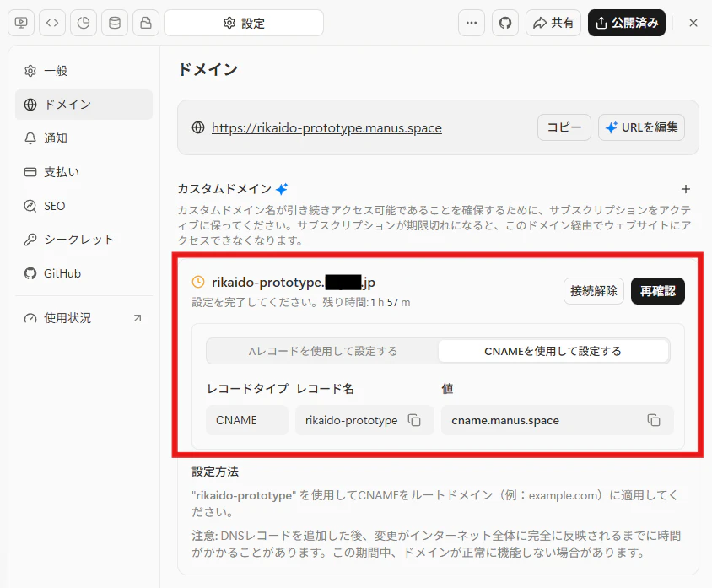712x588 pixels.
Task: Open the code view icon
Action: click(52, 23)
